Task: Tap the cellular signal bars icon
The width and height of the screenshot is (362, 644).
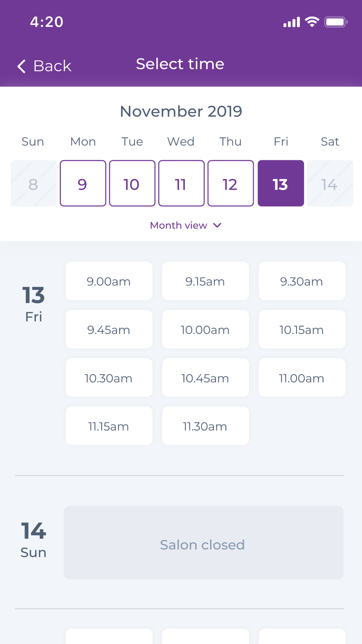Action: click(291, 22)
